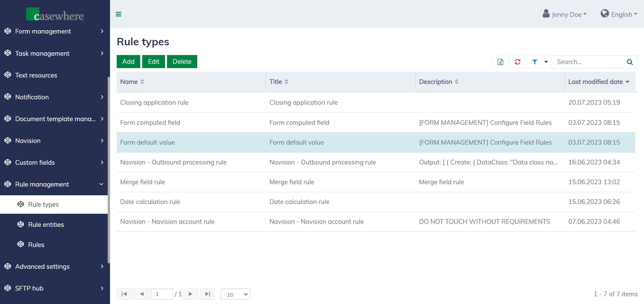Go to first page icon
The image size is (644, 304).
pyautogui.click(x=124, y=294)
